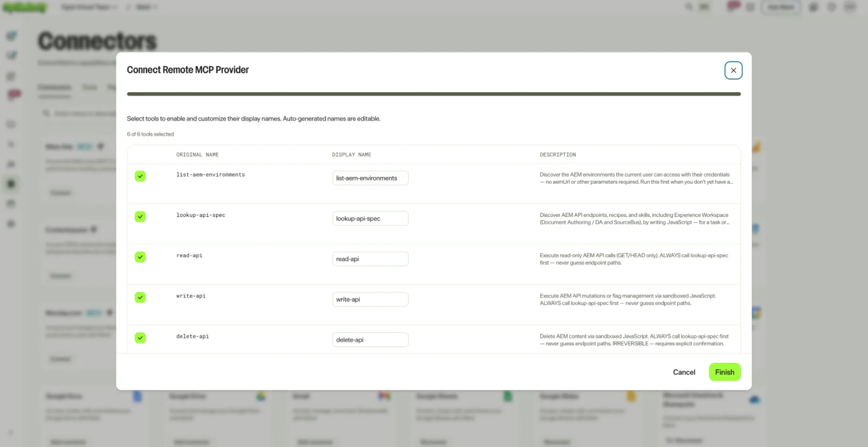Disable the delete-api tool checkbox

(x=140, y=338)
